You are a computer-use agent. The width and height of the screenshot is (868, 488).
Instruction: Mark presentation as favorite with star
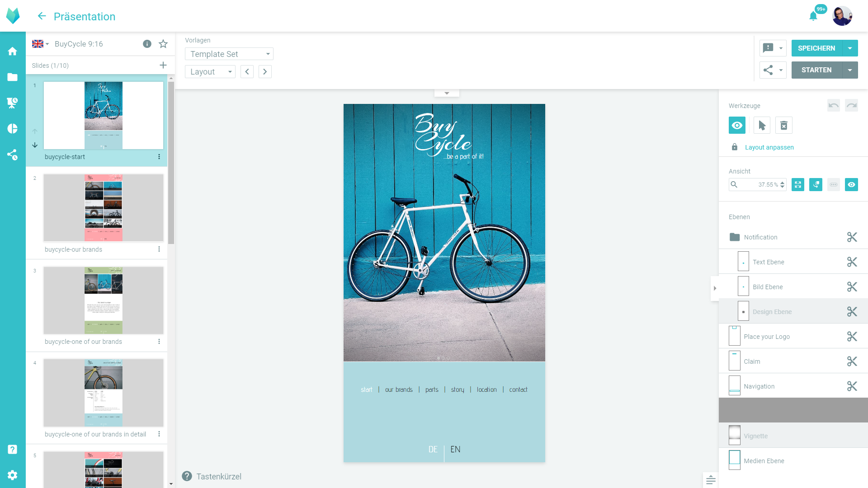pos(163,44)
